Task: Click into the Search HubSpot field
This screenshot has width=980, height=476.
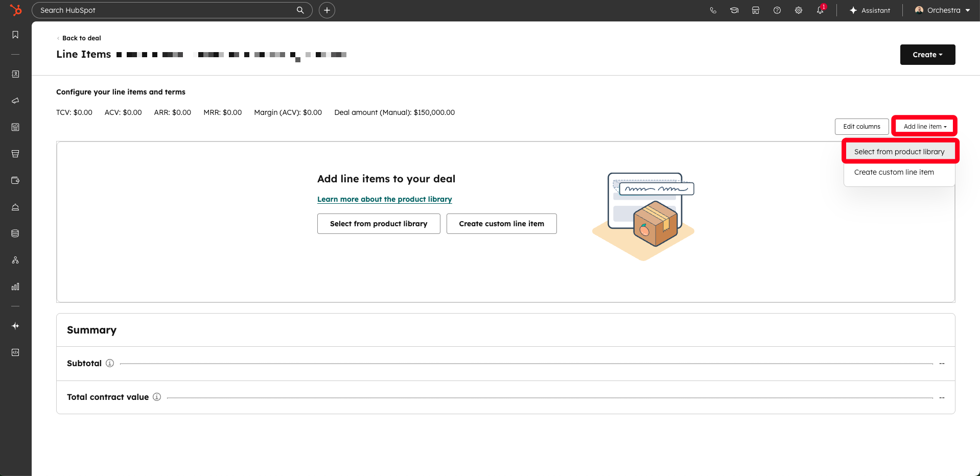Action: (166, 10)
